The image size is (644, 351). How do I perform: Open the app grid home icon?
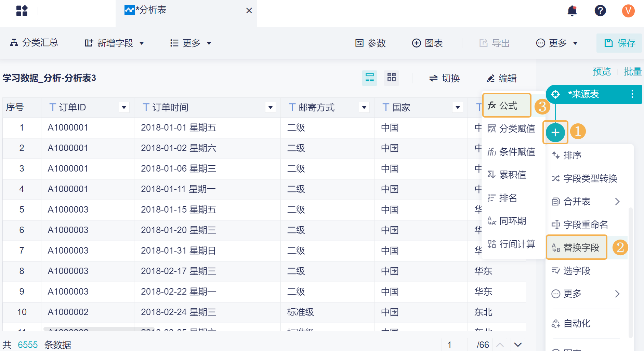point(22,11)
